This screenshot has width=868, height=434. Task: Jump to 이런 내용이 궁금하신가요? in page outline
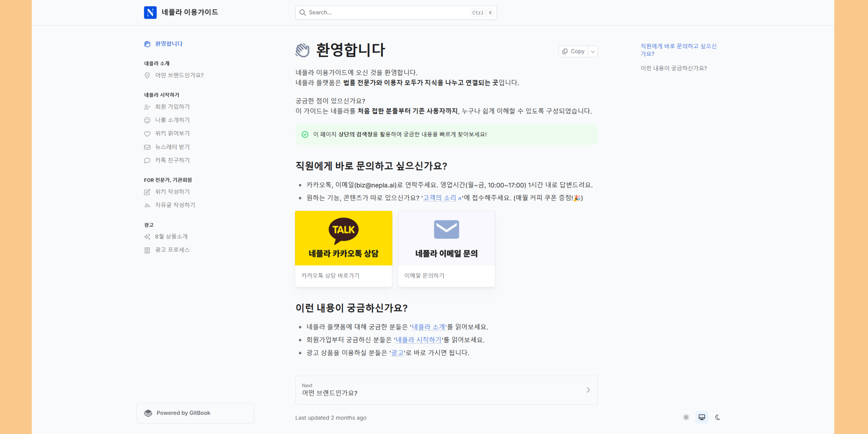673,68
